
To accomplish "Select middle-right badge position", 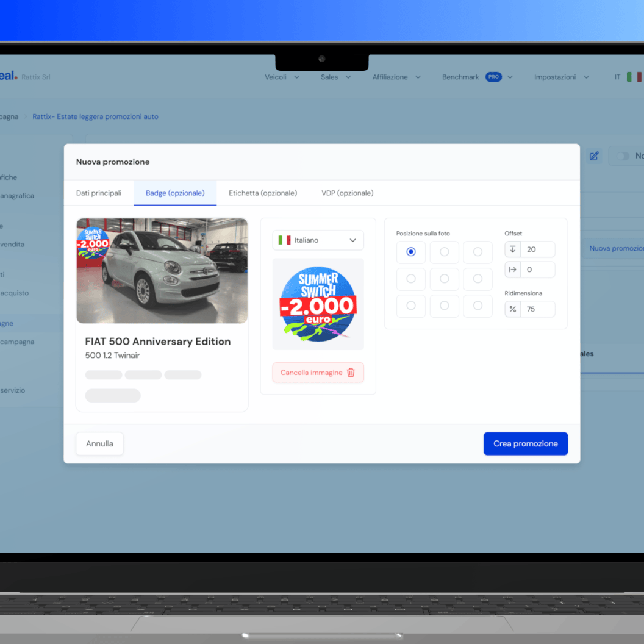I will (478, 279).
